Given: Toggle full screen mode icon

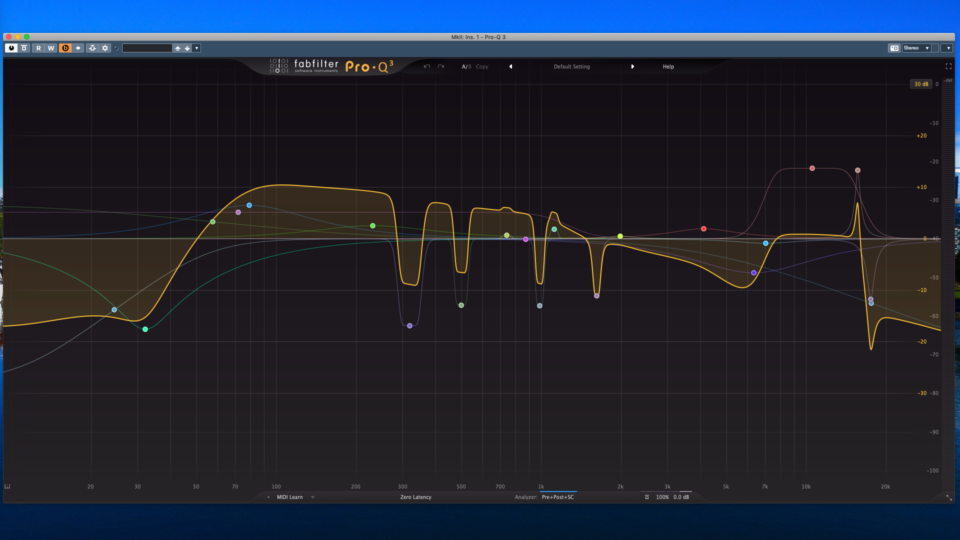Looking at the screenshot, I should 949,67.
